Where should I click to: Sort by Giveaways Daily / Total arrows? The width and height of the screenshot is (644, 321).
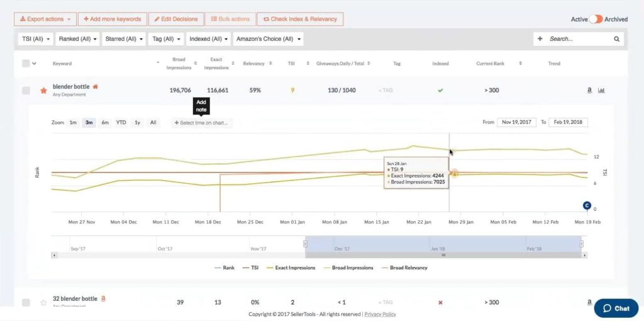coord(369,64)
